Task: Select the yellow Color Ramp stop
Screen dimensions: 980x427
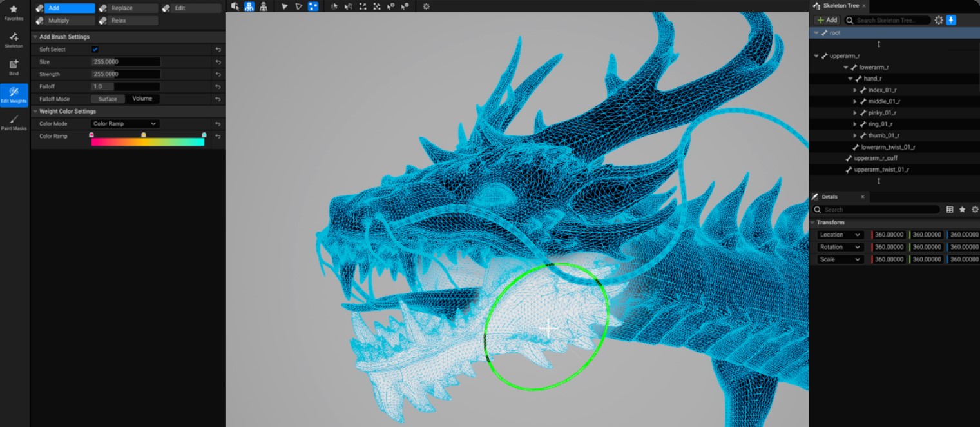Action: [x=144, y=135]
